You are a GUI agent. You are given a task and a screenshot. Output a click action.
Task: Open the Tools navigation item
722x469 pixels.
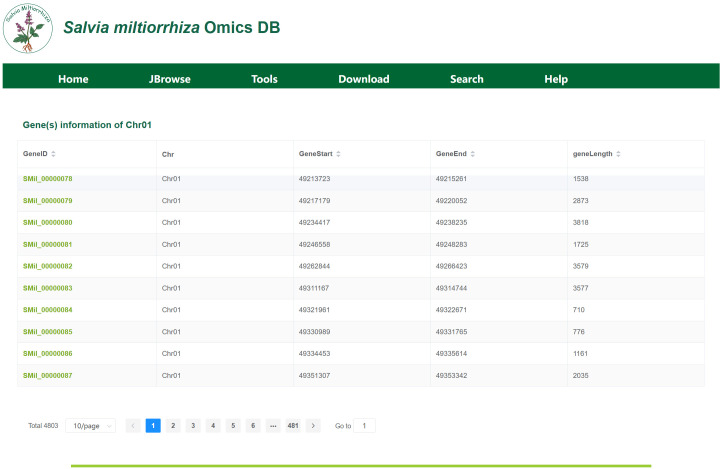264,79
